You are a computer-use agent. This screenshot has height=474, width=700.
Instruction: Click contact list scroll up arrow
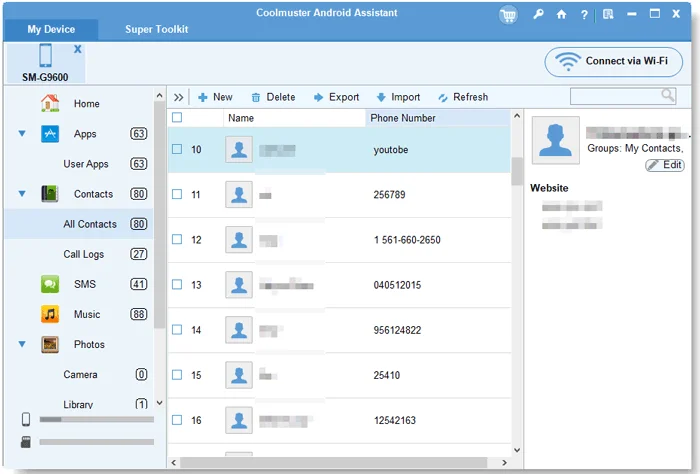[517, 116]
